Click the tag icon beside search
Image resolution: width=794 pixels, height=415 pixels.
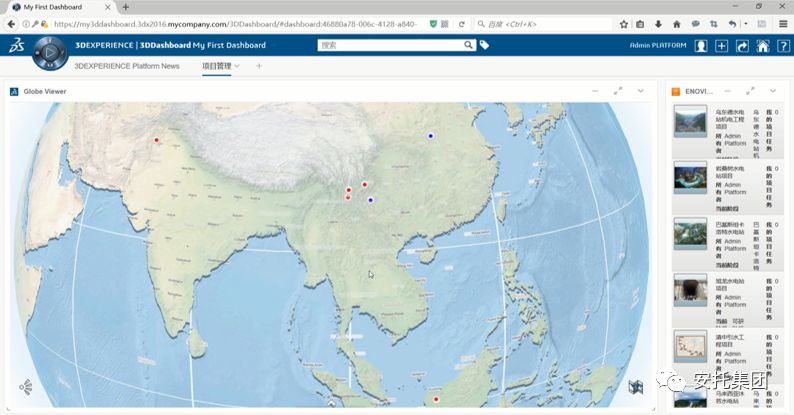(485, 45)
